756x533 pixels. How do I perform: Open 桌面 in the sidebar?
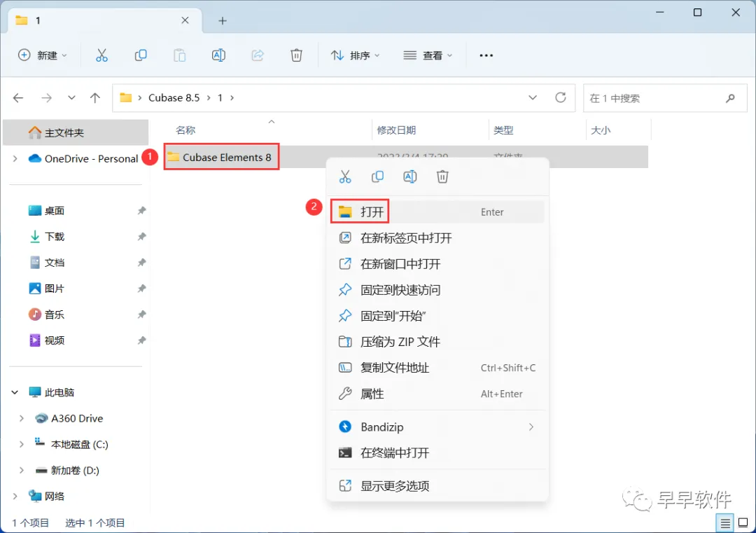point(55,210)
